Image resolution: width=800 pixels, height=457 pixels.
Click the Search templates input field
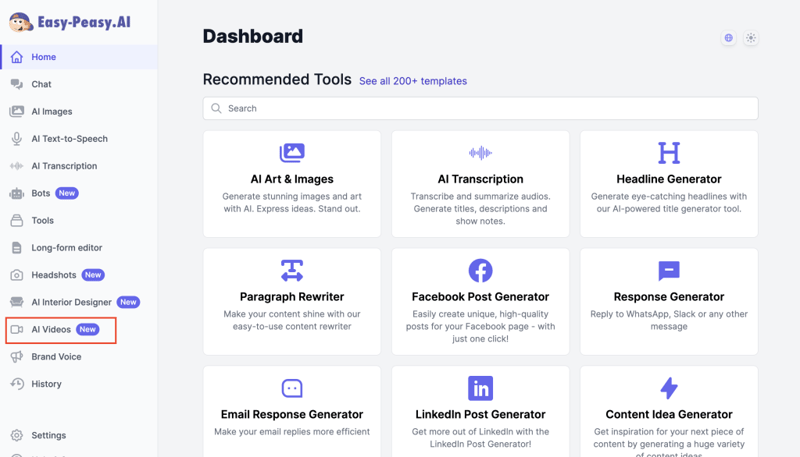tap(480, 108)
